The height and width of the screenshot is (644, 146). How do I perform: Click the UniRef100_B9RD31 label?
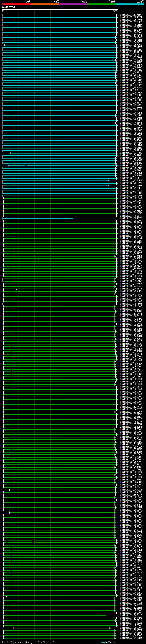[x=131, y=165]
